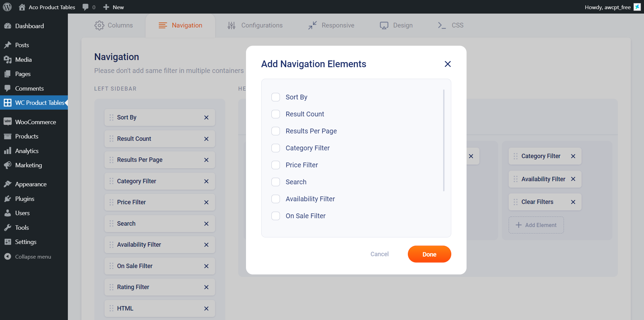This screenshot has height=320, width=644.
Task: Remove Results Per Page from left sidebar
Action: [x=206, y=160]
